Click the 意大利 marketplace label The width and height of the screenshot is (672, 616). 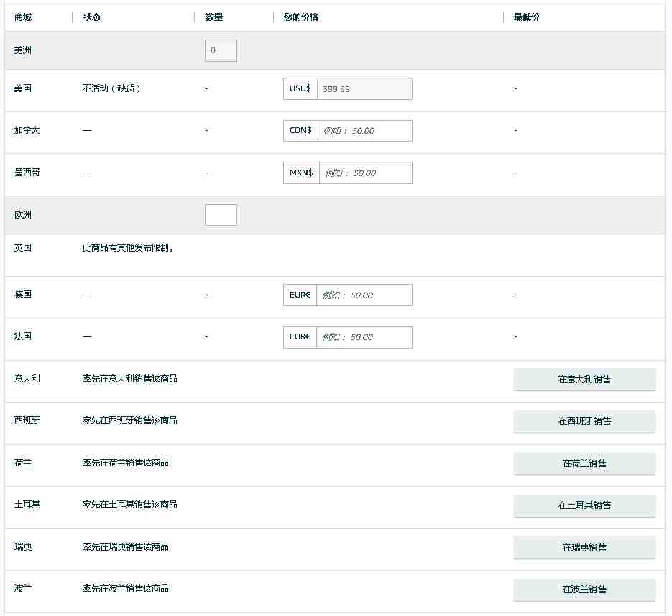click(x=27, y=379)
